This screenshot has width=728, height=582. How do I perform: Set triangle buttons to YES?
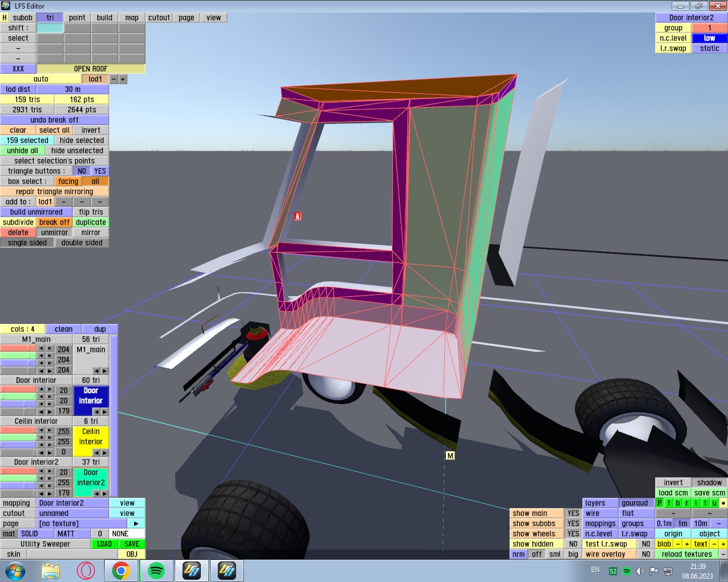tap(100, 171)
